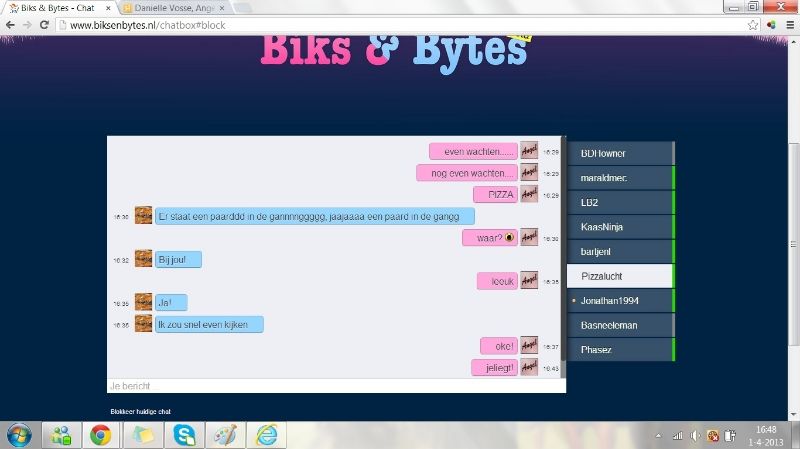Show hidden system tray icons
Image resolution: width=800 pixels, height=449 pixels.
tap(658, 436)
